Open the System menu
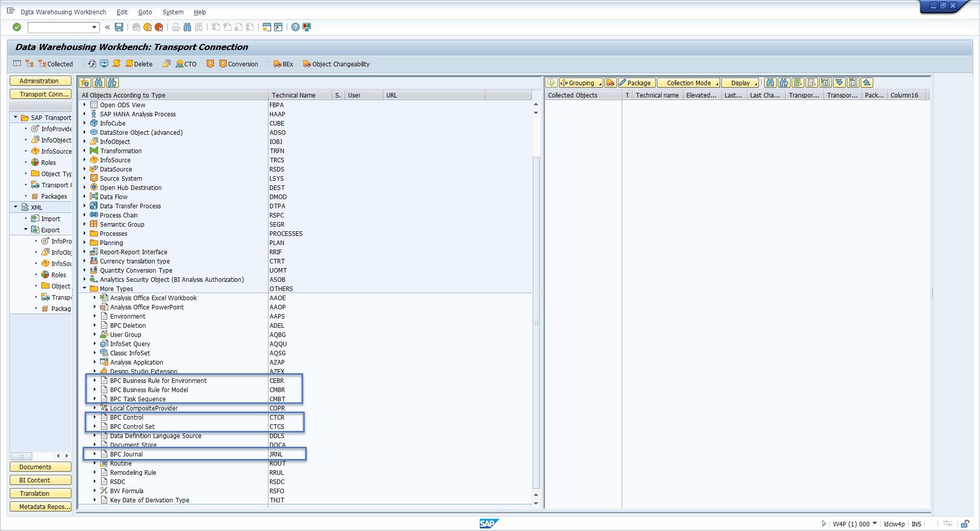 (173, 12)
